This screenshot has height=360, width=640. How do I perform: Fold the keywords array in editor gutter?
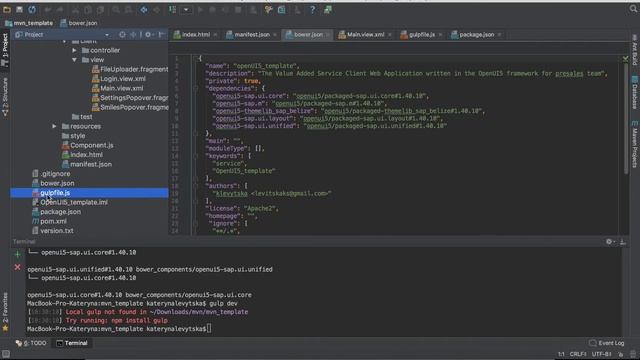pyautogui.click(x=195, y=156)
